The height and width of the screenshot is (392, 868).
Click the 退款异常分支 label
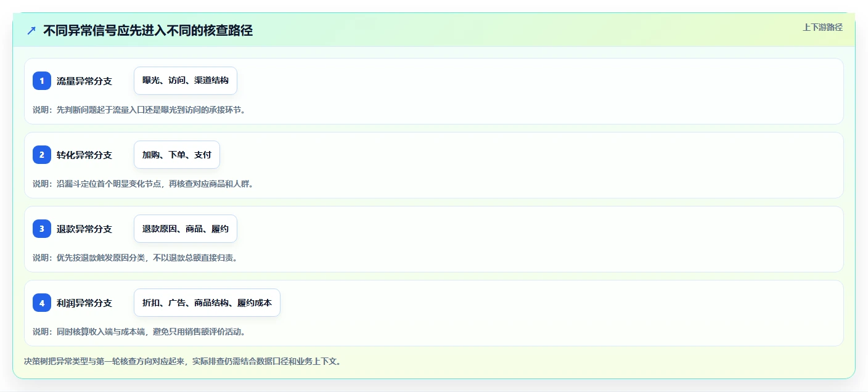click(84, 229)
